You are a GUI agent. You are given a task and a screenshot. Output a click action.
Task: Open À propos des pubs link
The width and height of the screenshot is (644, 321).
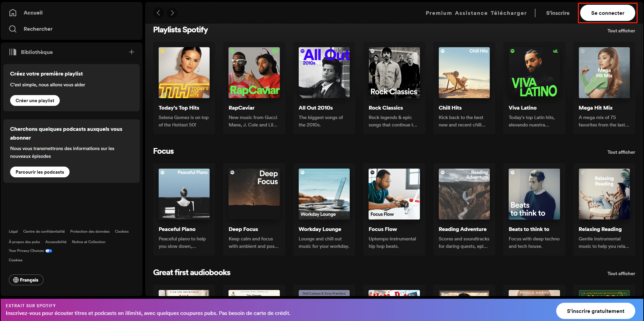click(x=24, y=242)
